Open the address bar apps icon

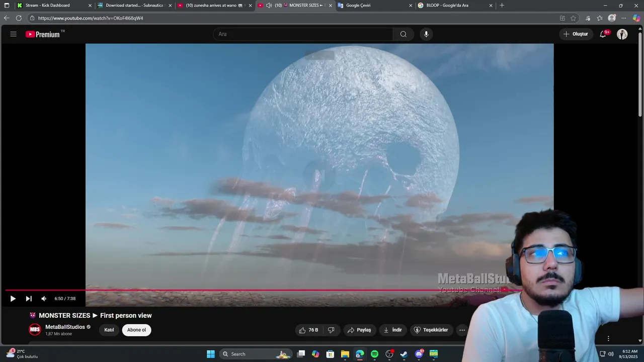tap(562, 18)
